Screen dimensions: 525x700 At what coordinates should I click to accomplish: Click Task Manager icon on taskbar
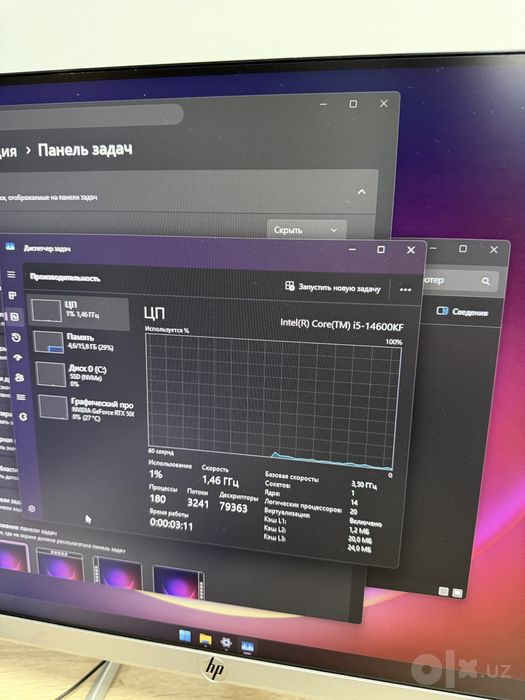tap(247, 646)
